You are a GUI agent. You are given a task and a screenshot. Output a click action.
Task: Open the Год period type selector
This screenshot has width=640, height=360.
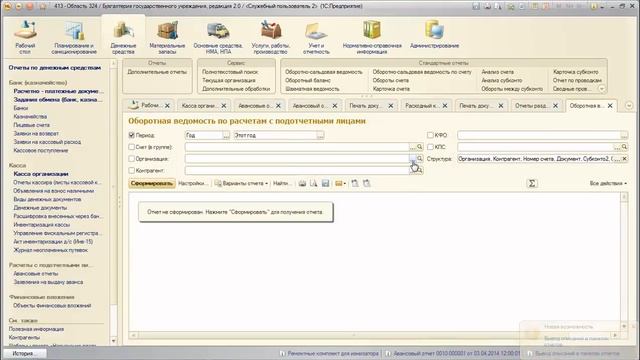point(226,136)
